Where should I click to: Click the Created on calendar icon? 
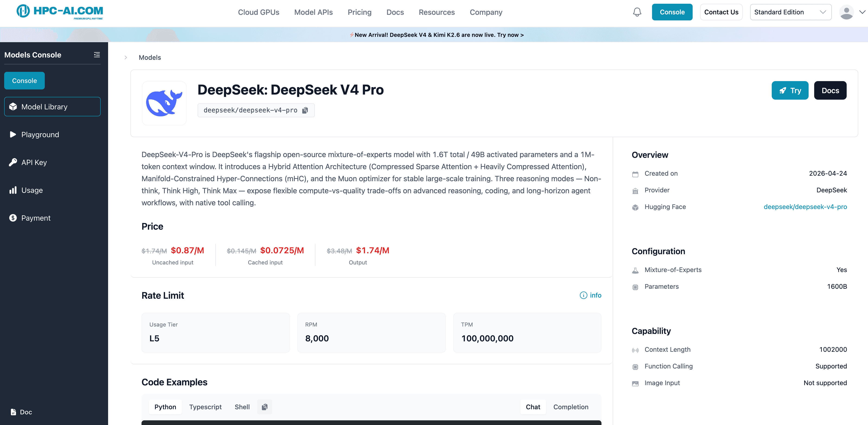coord(635,174)
